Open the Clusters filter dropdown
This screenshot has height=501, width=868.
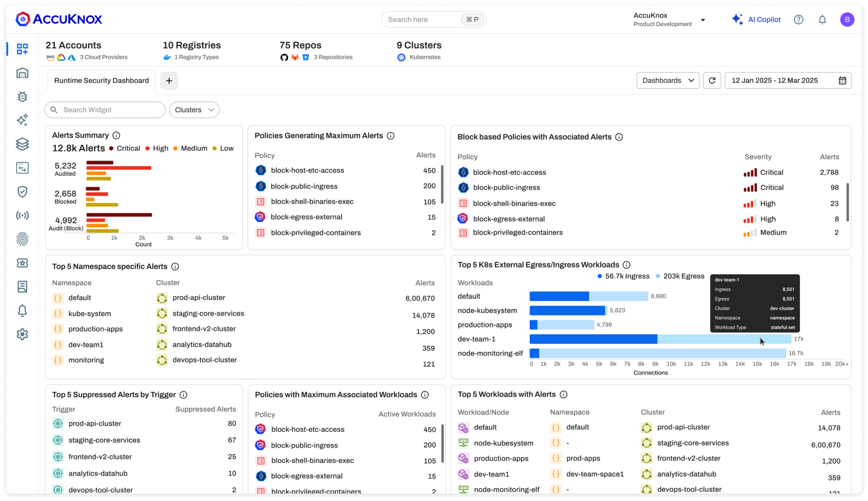coord(194,110)
